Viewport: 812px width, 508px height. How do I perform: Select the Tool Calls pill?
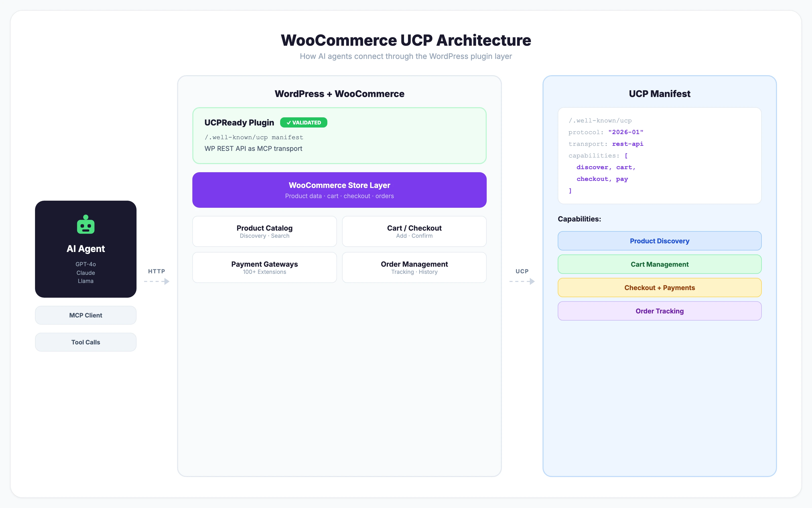click(x=86, y=342)
